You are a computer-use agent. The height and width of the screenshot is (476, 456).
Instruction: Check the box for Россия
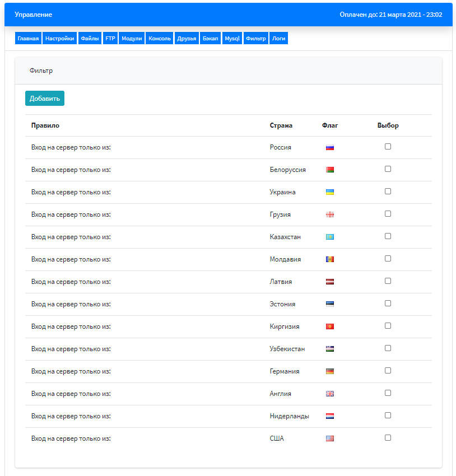click(x=388, y=147)
